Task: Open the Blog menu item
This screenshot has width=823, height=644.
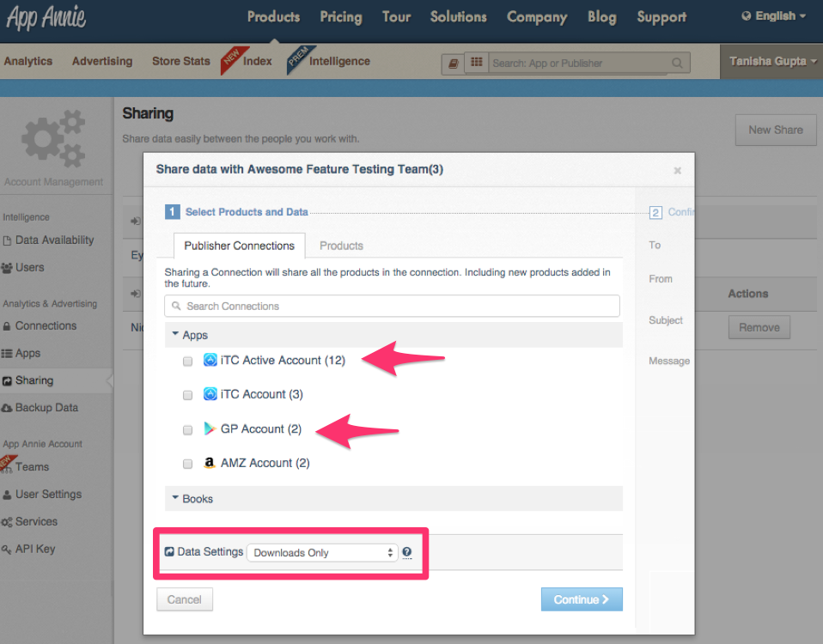Action: pyautogui.click(x=602, y=17)
